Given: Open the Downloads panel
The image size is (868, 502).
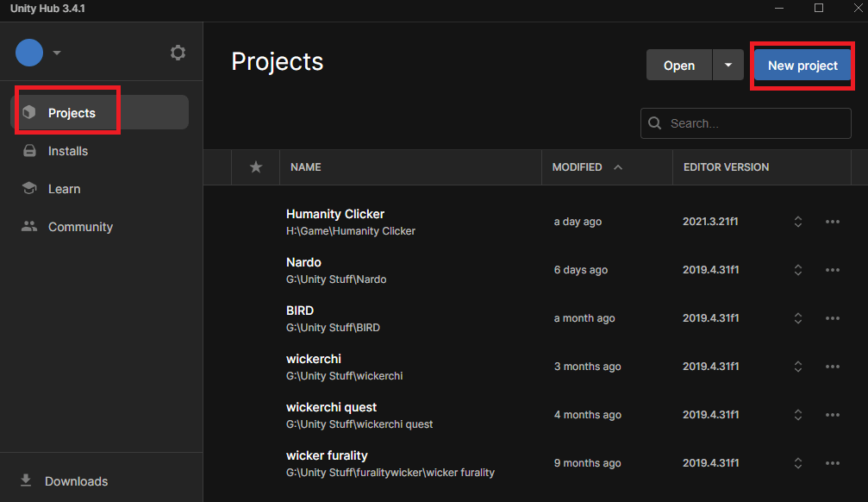Looking at the screenshot, I should pos(76,480).
